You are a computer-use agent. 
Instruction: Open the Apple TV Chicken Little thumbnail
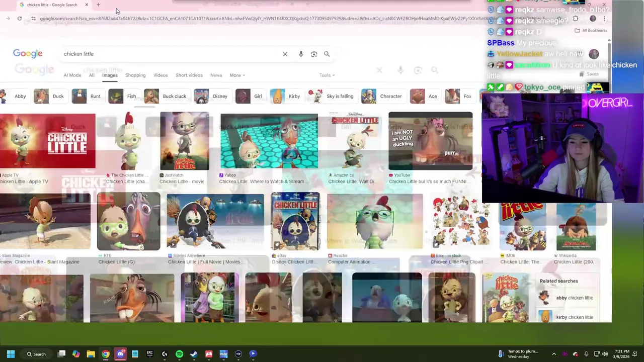pyautogui.click(x=47, y=141)
